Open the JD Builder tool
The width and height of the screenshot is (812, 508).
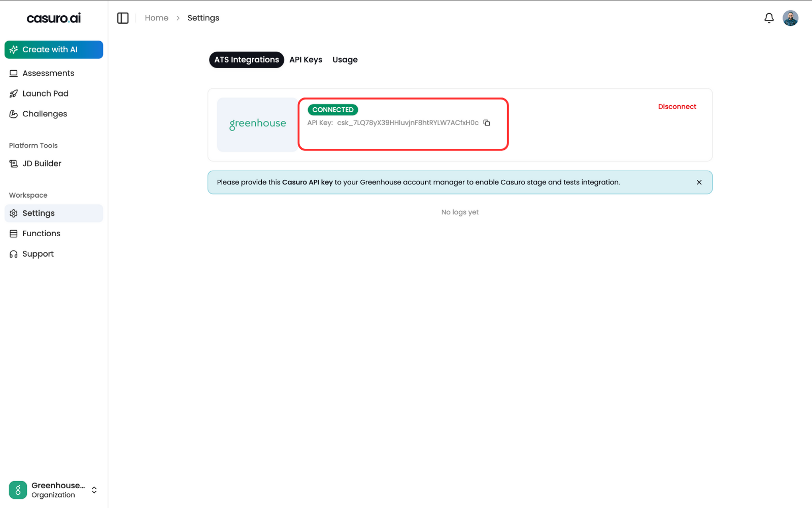pyautogui.click(x=42, y=163)
